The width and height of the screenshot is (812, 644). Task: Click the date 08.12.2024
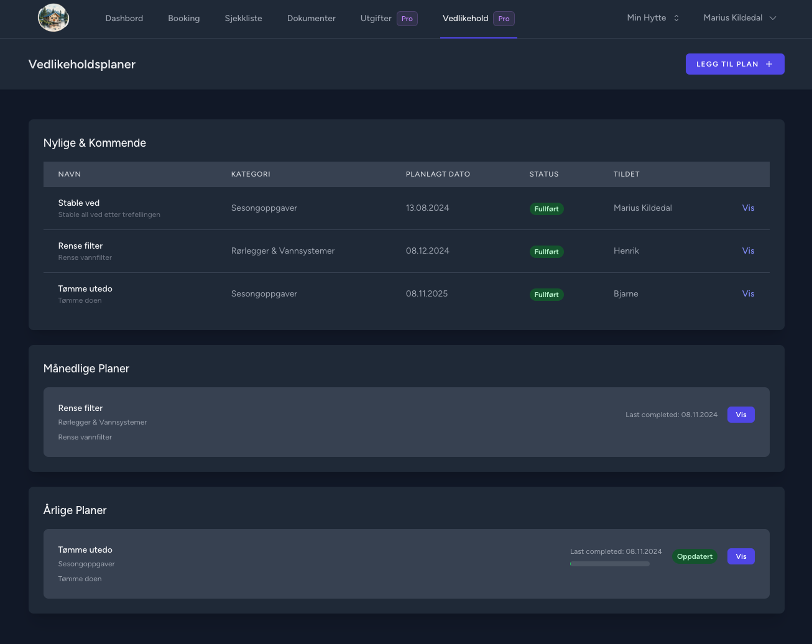click(x=427, y=251)
